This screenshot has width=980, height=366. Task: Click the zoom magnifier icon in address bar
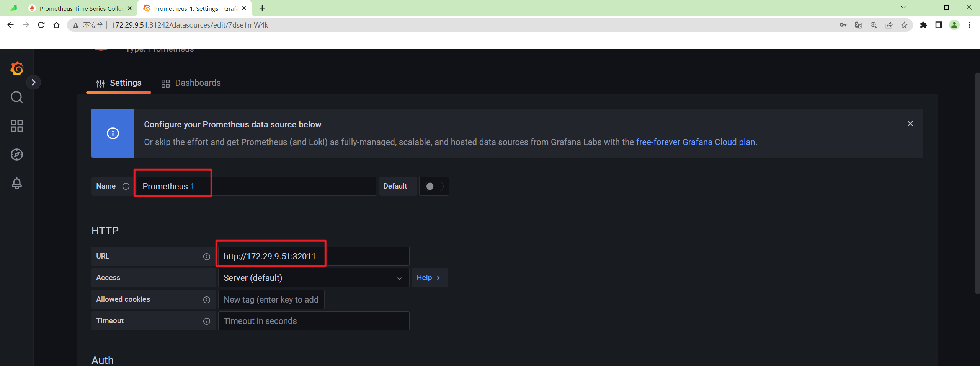[x=874, y=25]
